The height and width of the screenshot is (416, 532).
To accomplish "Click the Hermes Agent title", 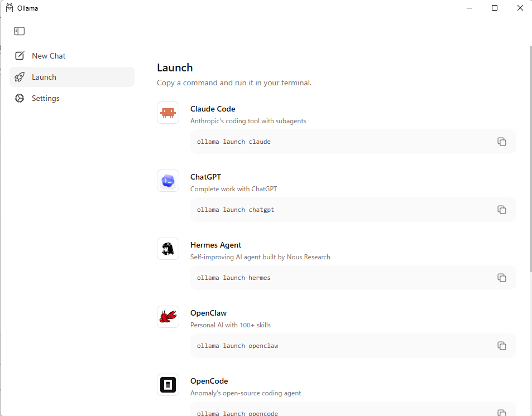I will pos(216,245).
